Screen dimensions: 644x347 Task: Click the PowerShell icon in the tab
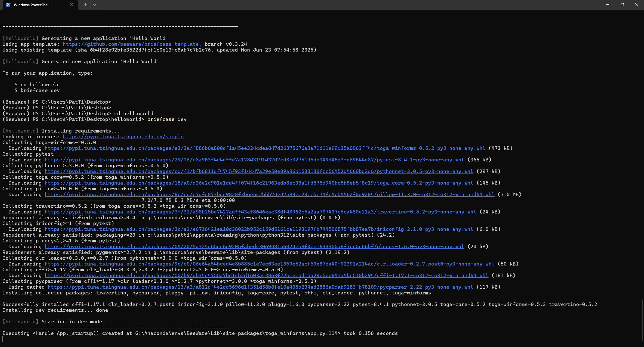pyautogui.click(x=8, y=5)
